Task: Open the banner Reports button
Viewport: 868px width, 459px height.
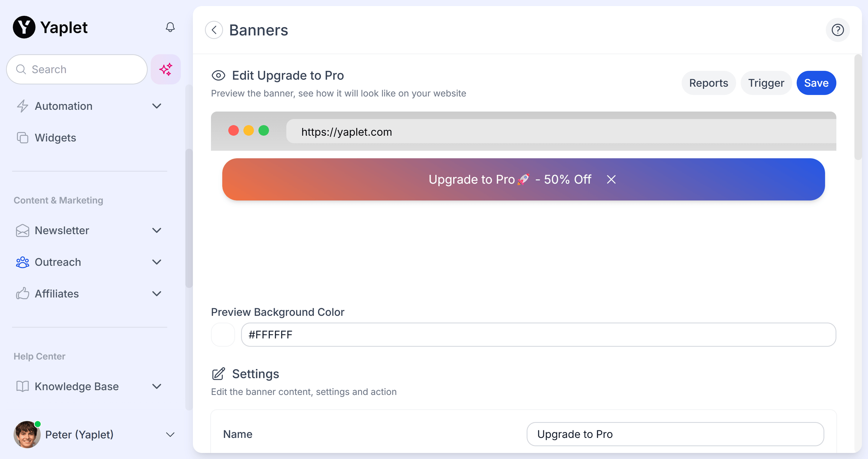Action: [x=708, y=83]
